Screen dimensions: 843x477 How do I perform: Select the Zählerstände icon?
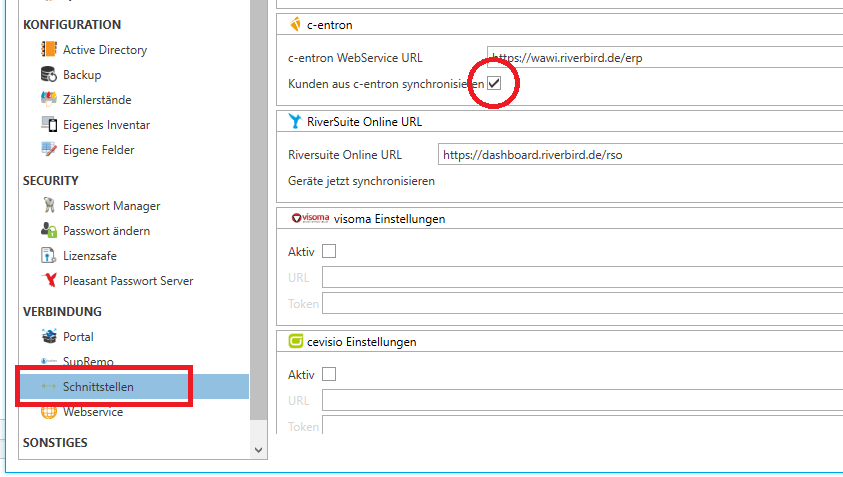(x=49, y=100)
